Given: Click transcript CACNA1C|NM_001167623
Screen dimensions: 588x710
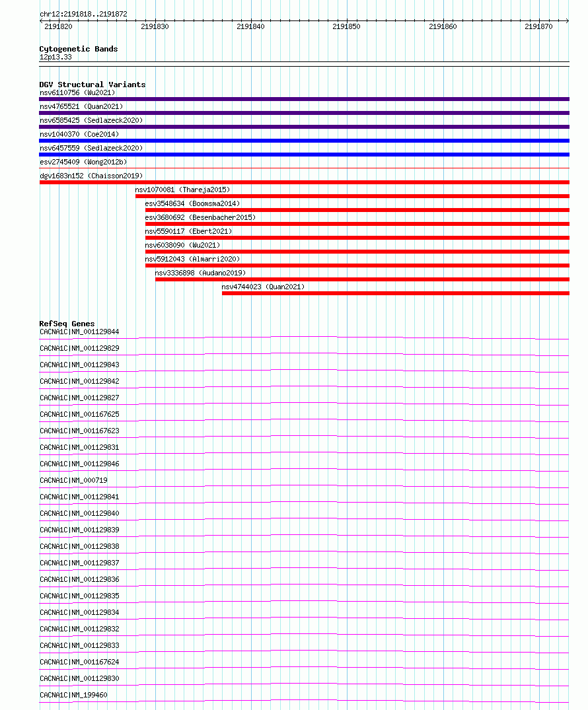Looking at the screenshot, I should click(79, 431).
